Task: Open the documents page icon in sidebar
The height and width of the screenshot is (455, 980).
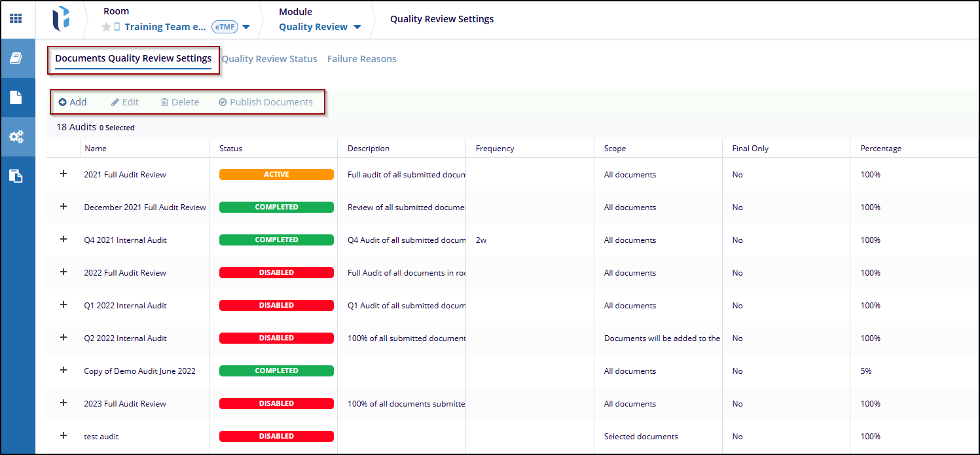Action: coord(16,98)
